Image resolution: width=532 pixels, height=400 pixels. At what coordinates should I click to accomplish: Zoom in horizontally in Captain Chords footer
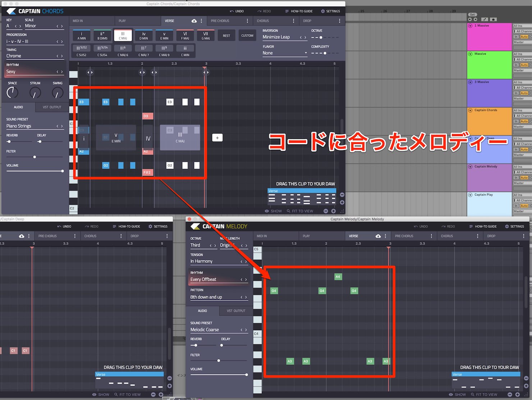tap(333, 211)
